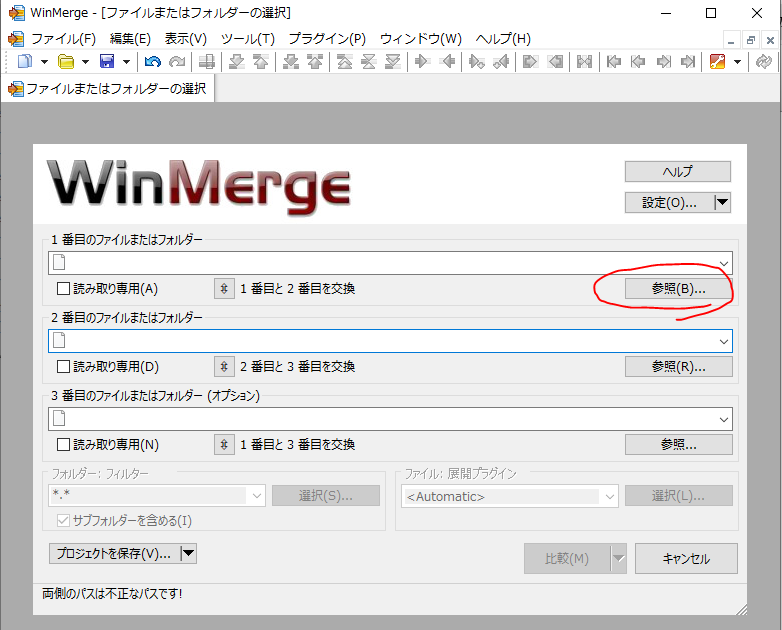The width and height of the screenshot is (782, 630).
Task: Expand the Options icon dropdown arrow
Action: 738,62
